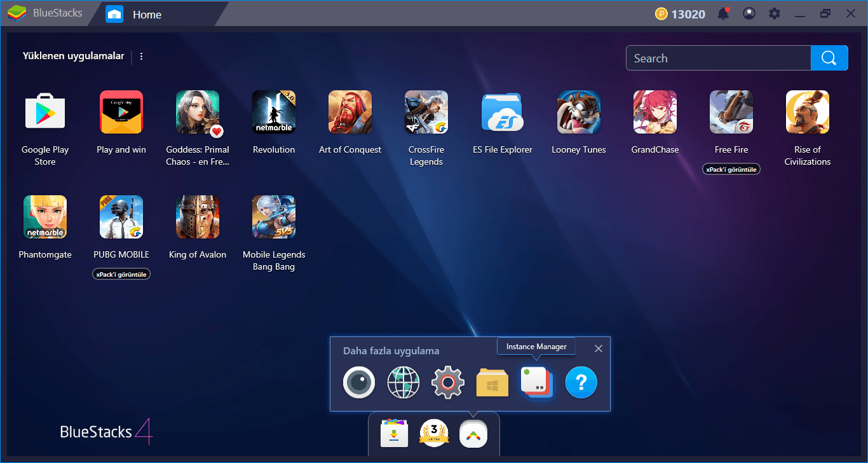Open Art of Conquest game
This screenshot has width=868, height=463.
[350, 112]
